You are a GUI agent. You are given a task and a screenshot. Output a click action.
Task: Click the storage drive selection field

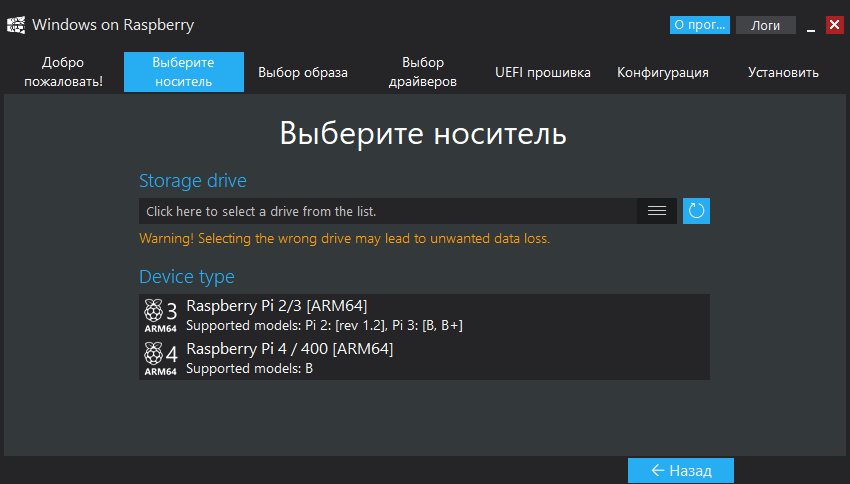(388, 211)
